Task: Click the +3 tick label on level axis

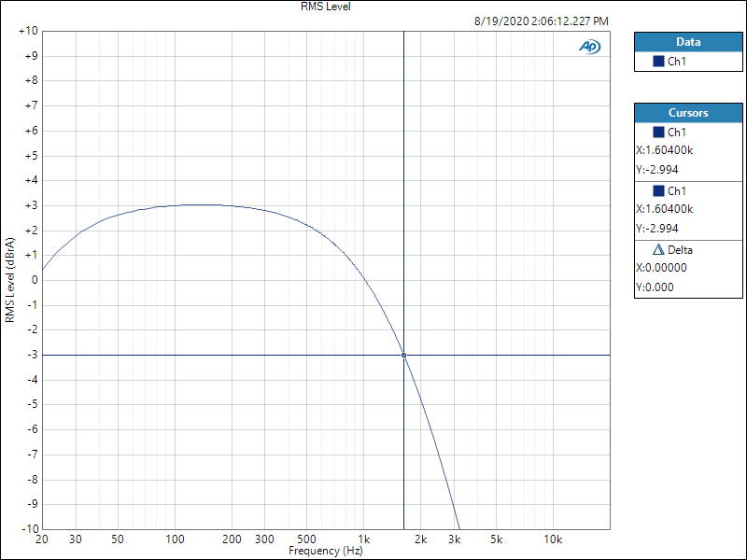Action: 31,205
